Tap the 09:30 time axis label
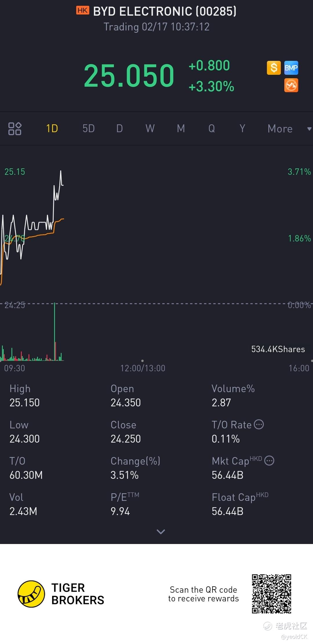The image size is (313, 644). (x=14, y=368)
